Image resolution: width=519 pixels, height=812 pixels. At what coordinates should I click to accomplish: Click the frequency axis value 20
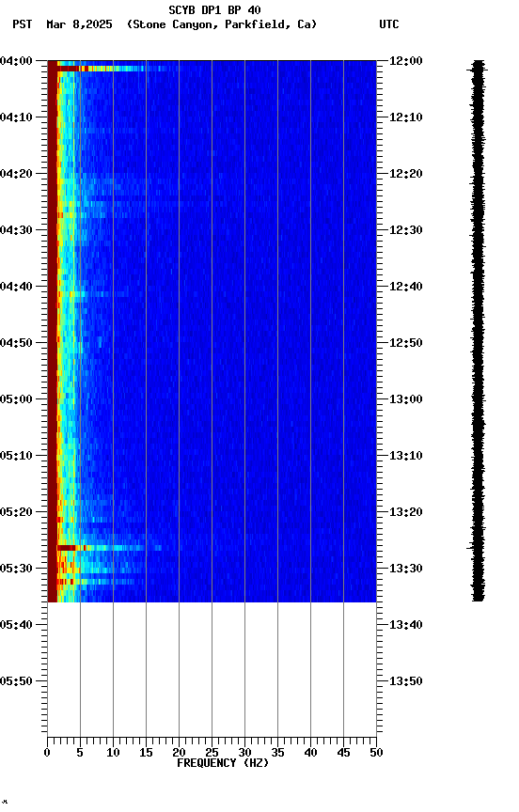(179, 753)
